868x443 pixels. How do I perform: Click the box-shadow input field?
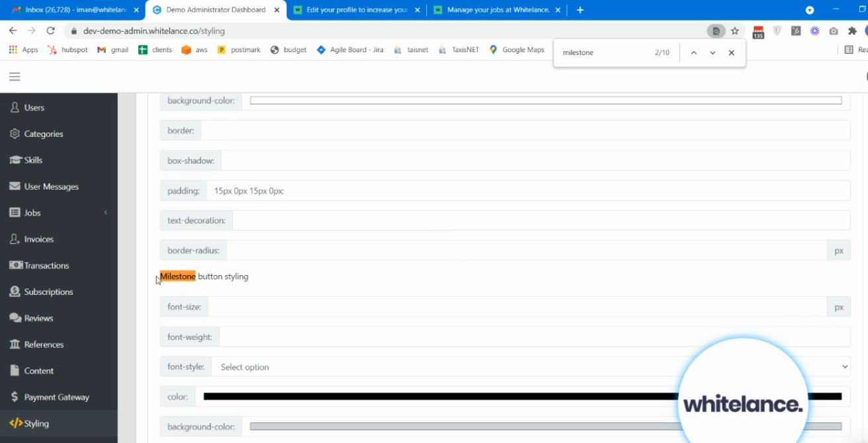pos(536,161)
